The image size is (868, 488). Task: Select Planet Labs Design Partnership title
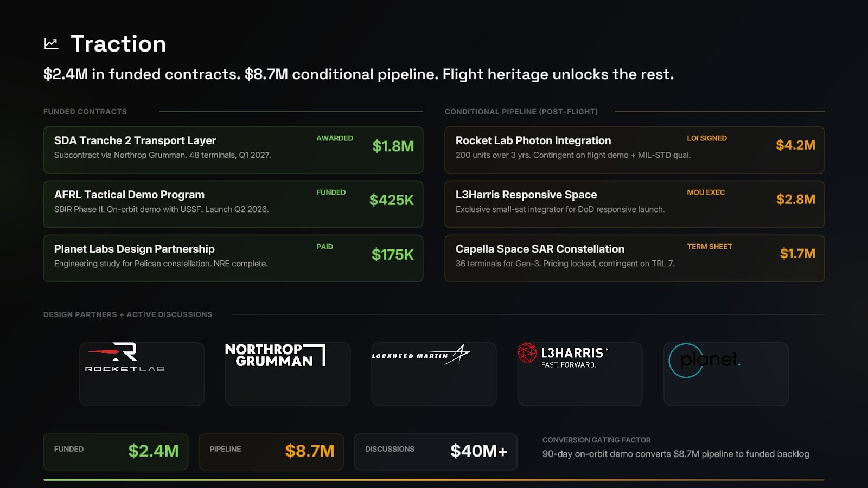point(135,249)
